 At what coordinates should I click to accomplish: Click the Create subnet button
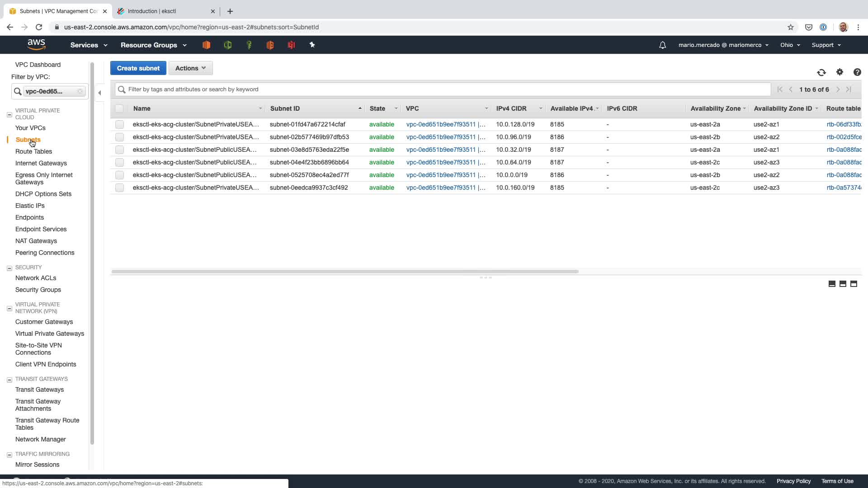point(138,68)
